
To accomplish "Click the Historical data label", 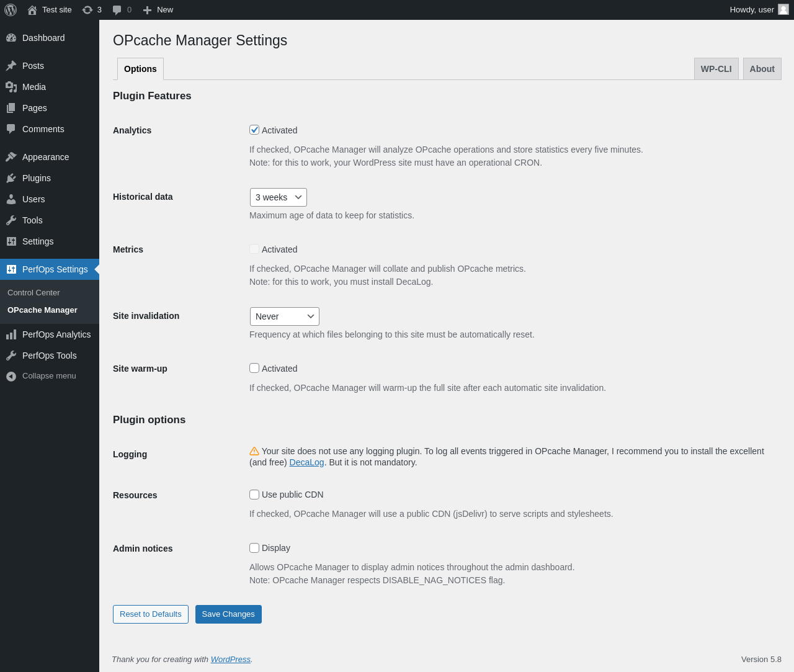I will point(143,197).
